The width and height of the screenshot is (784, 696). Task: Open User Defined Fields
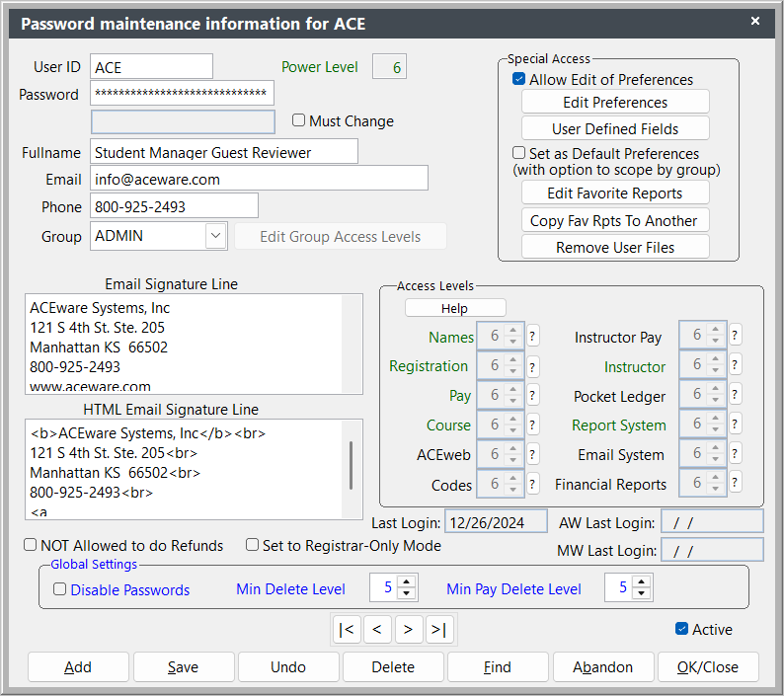coord(615,128)
